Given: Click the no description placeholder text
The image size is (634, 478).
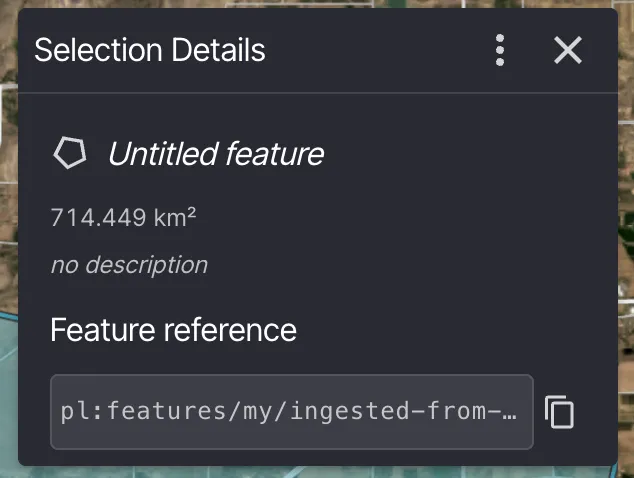Looking at the screenshot, I should (129, 265).
